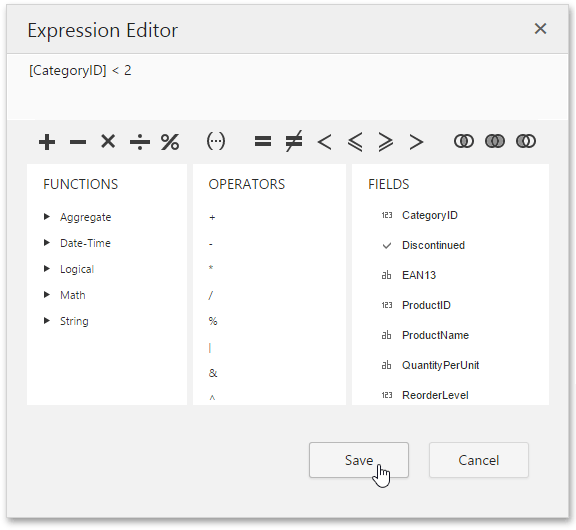Choose the ^ entry in Operators list
Screen dimensions: 576x530
pos(212,398)
